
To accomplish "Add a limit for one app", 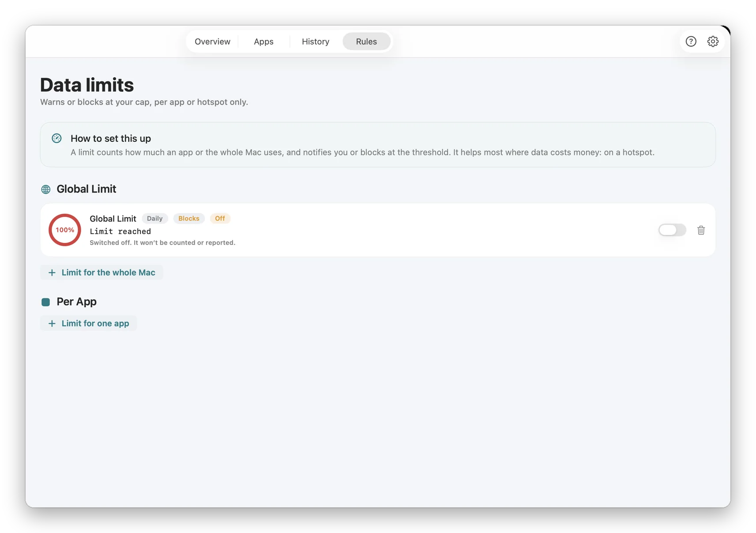I will [88, 323].
